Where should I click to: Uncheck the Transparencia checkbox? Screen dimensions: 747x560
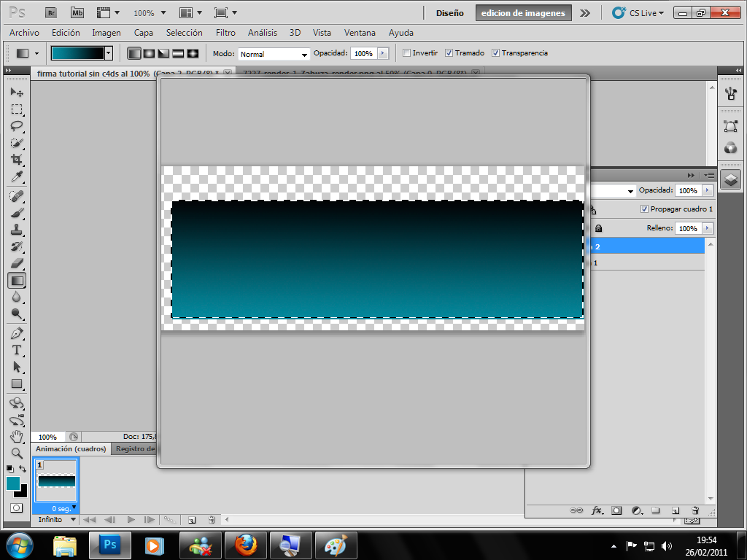(495, 52)
